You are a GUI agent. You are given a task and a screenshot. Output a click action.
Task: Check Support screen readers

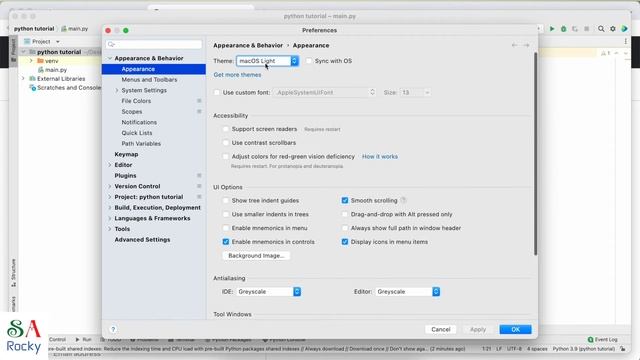pyautogui.click(x=226, y=129)
